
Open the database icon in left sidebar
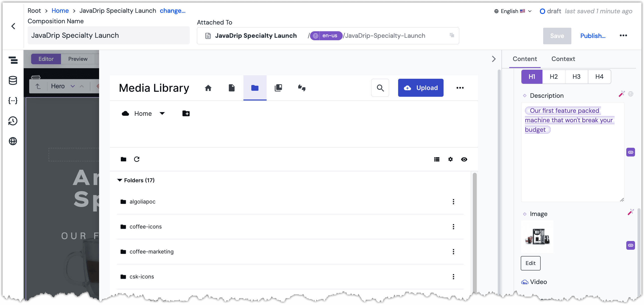point(13,80)
